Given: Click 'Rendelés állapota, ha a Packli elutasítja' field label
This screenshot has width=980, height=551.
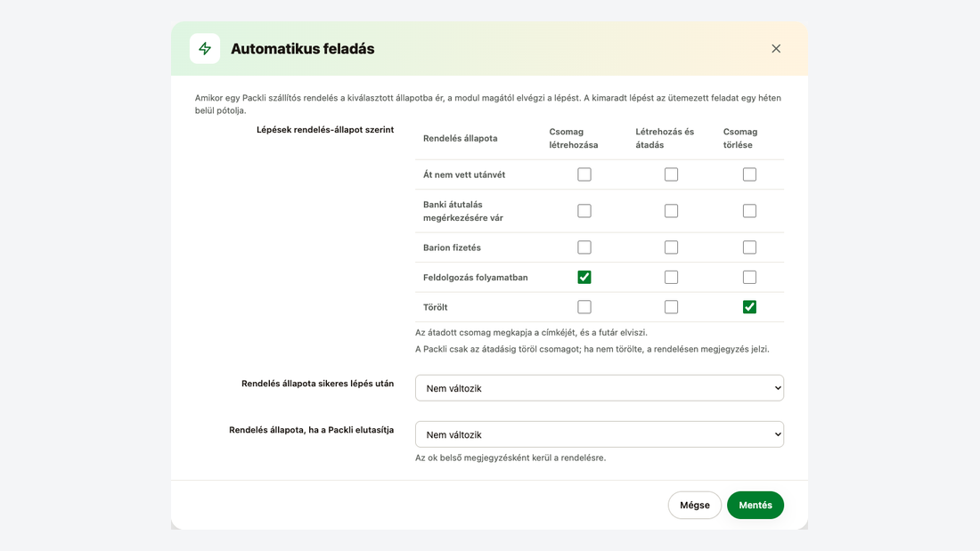Looking at the screenshot, I should point(311,430).
